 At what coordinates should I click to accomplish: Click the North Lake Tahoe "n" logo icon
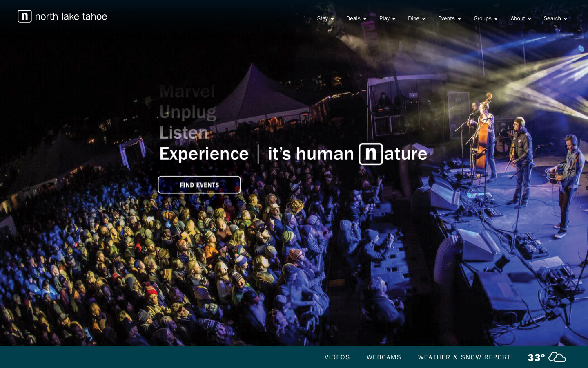(24, 16)
